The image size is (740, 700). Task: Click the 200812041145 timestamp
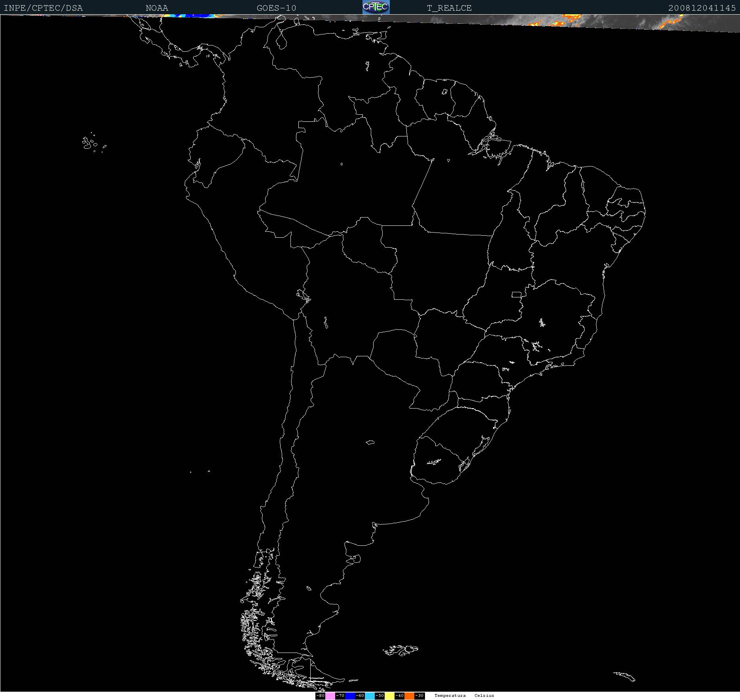click(702, 8)
